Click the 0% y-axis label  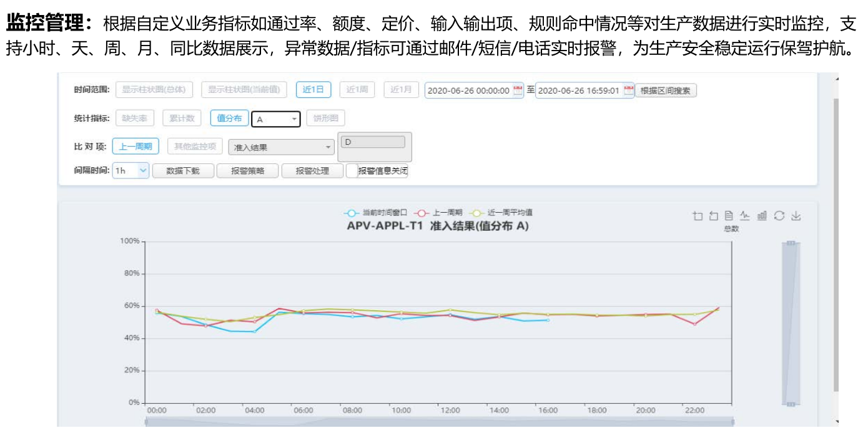pos(134,402)
